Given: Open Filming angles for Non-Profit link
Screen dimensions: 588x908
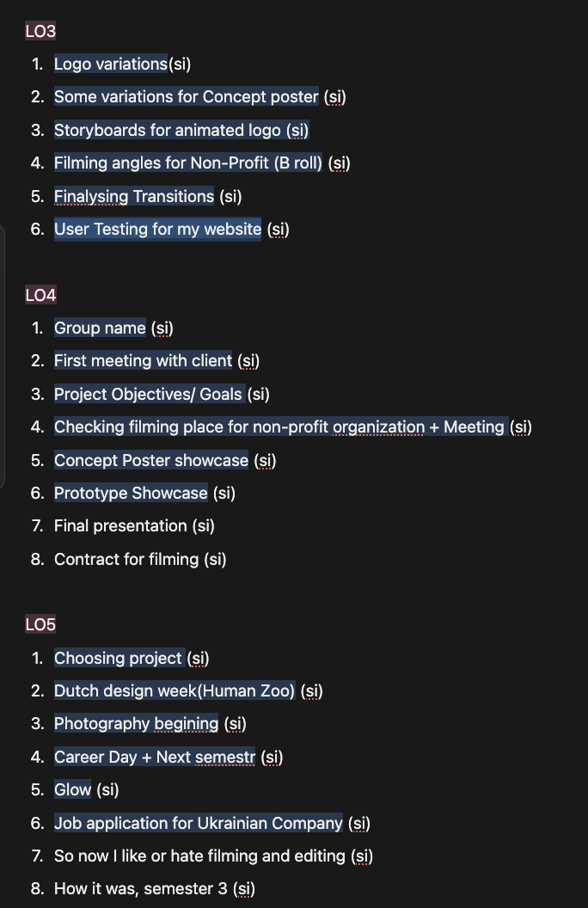Looking at the screenshot, I should (187, 163).
